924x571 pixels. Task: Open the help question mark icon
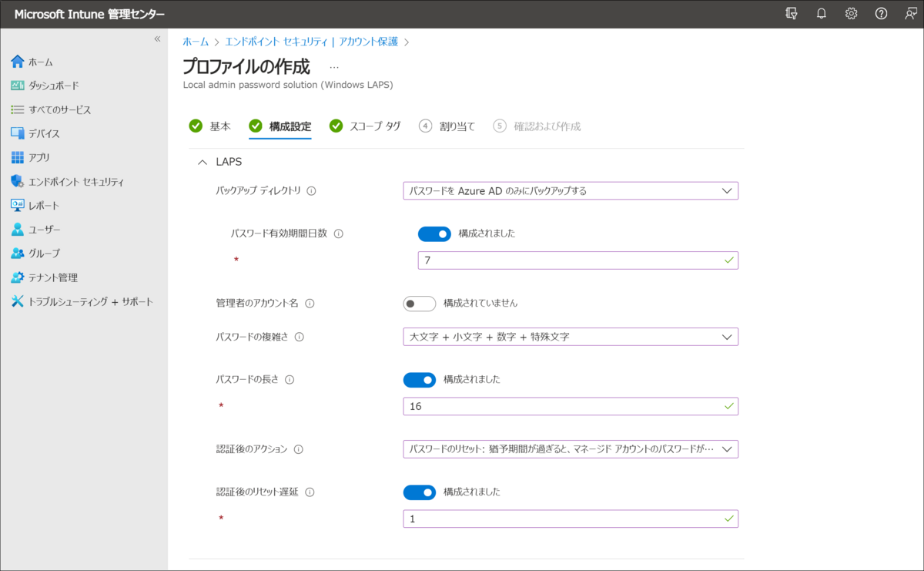tap(881, 13)
